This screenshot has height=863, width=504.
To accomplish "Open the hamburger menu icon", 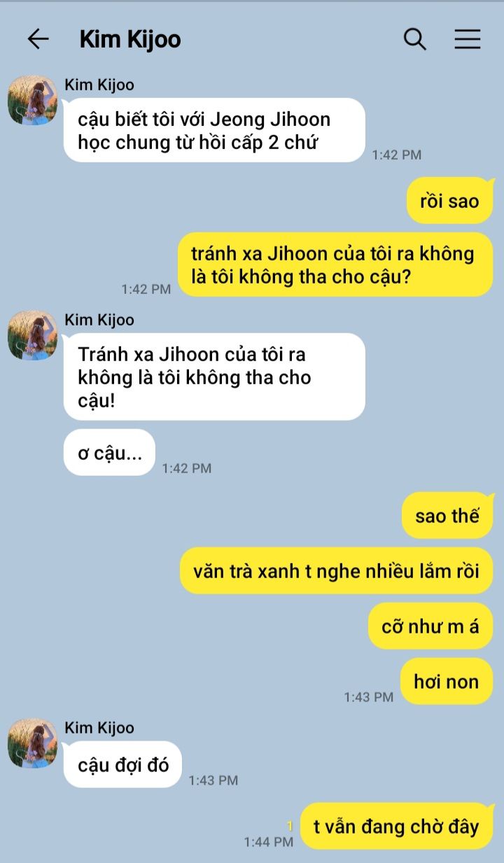I will point(468,39).
